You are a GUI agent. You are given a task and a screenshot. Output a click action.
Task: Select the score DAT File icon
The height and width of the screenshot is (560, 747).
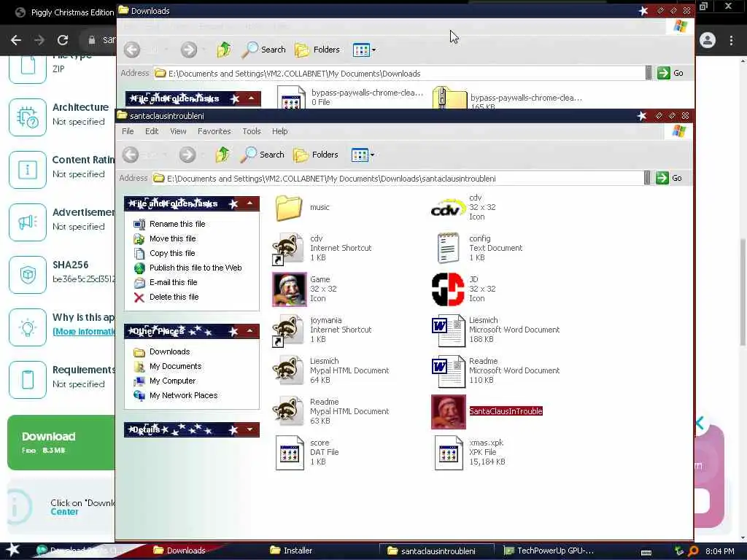coord(290,453)
